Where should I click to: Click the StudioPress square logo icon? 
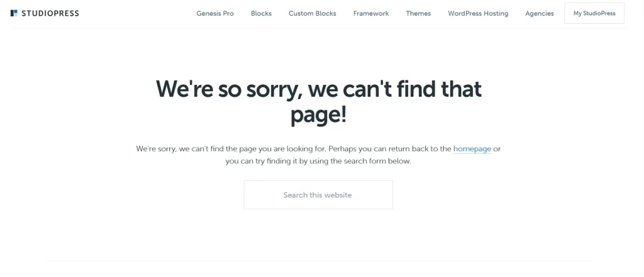click(14, 13)
